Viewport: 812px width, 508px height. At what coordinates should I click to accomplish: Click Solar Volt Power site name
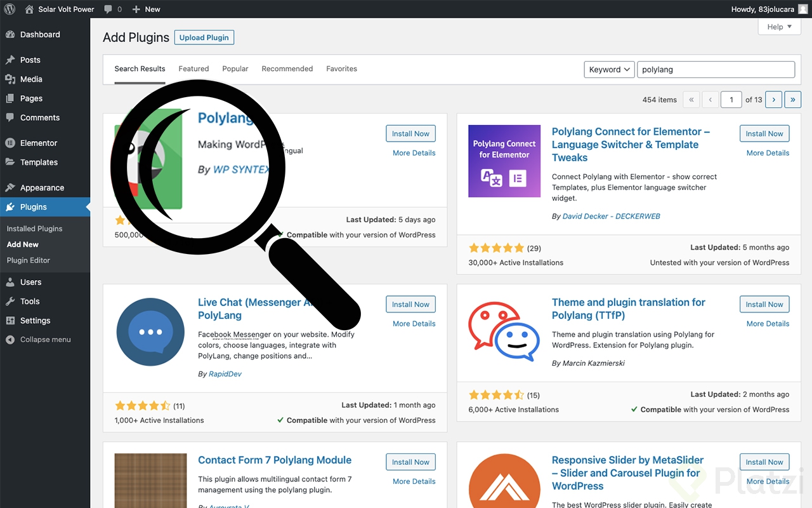tap(66, 10)
